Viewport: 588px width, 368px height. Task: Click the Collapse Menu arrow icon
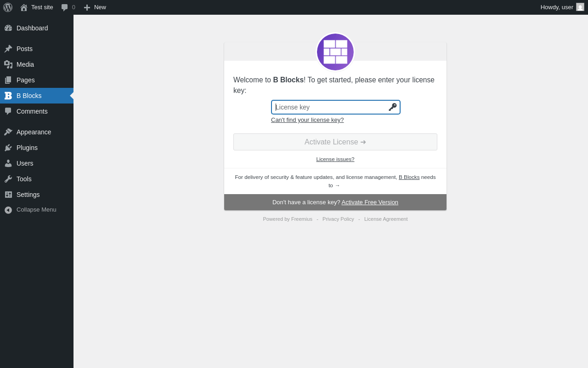tap(8, 210)
